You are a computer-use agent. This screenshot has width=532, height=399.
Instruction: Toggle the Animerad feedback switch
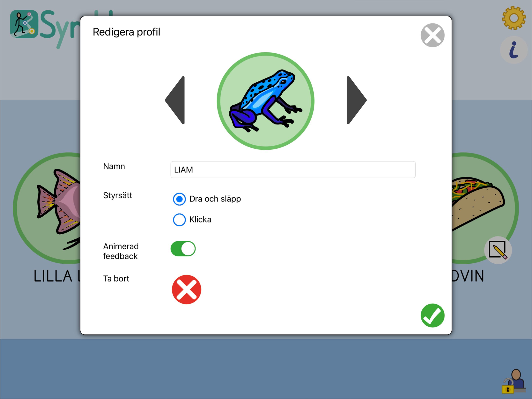tap(183, 249)
